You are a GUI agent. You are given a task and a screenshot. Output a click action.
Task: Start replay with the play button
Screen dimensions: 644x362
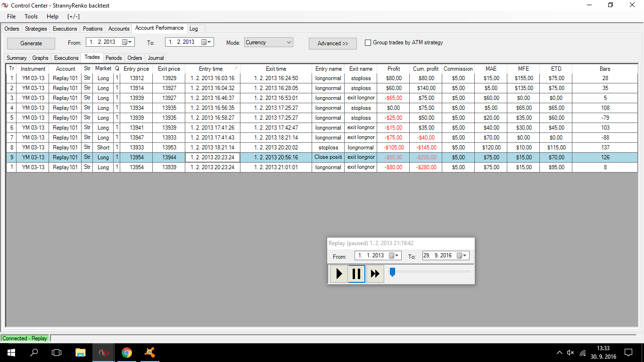click(339, 274)
